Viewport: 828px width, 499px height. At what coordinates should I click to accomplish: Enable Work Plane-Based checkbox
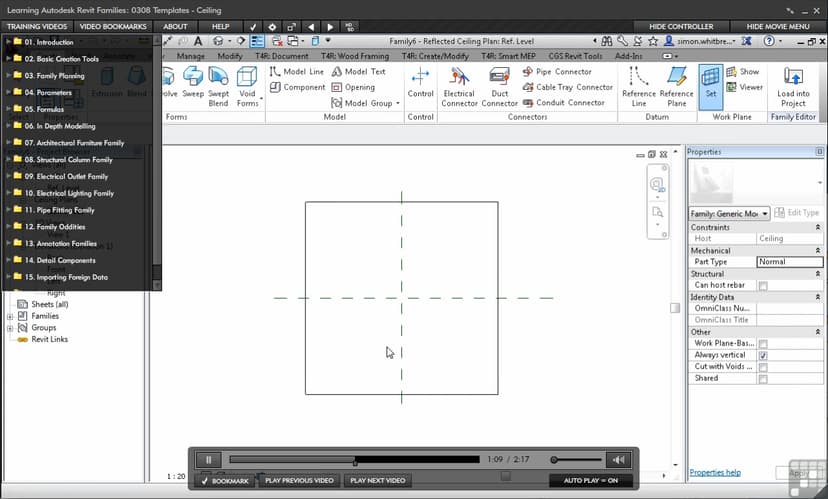pos(763,344)
